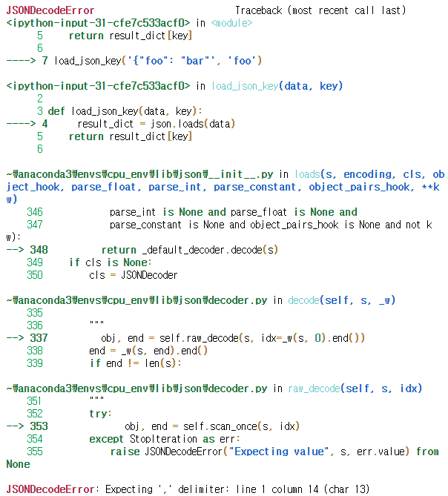The height and width of the screenshot is (496, 448).
Task: Click the 'raise JSONDecodeError("Expecting value"...' line
Action: click(x=274, y=452)
